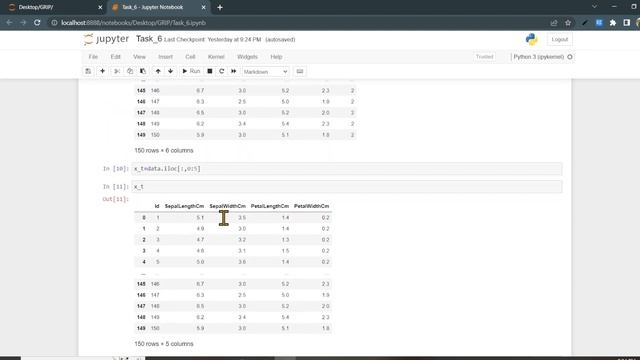Viewport: 640px width, 360px height.
Task: Click the Id column header
Action: 157,206
